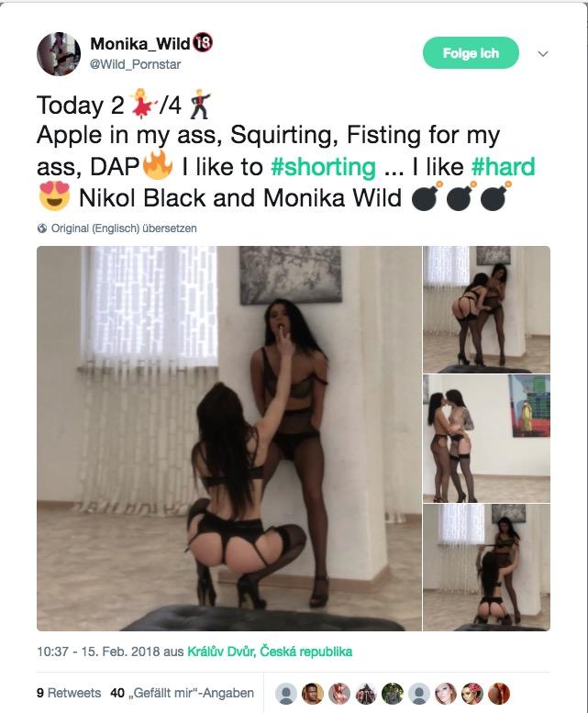Open the @Wild_Pornstar handle link

[135, 64]
